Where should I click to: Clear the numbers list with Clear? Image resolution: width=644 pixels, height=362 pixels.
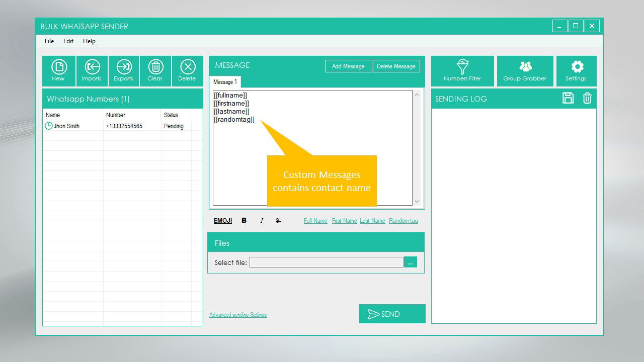pyautogui.click(x=155, y=71)
